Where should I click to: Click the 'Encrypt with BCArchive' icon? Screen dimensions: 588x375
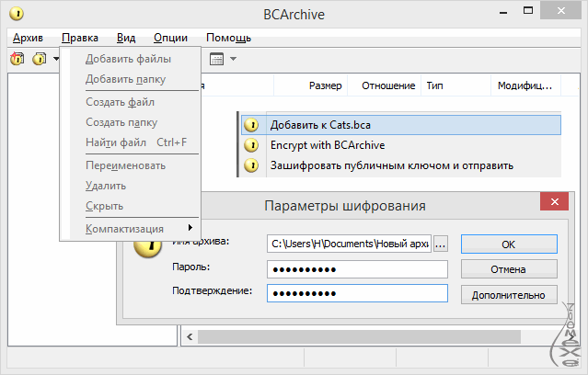click(251, 145)
